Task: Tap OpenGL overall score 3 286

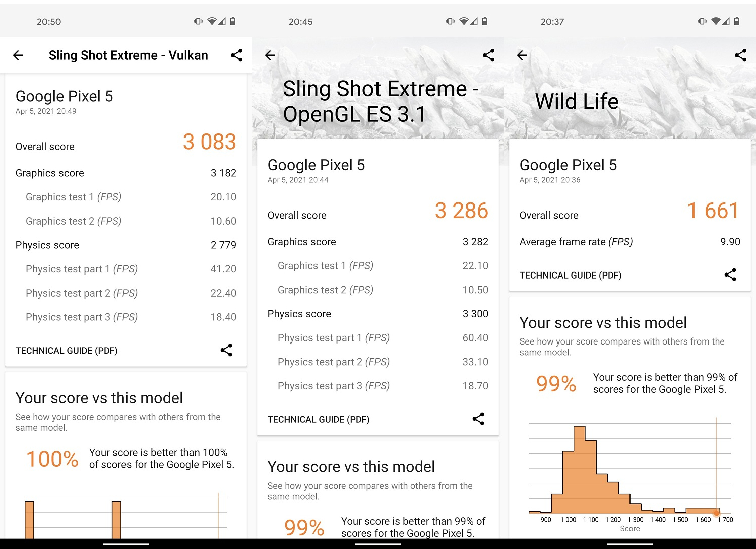Action: click(x=462, y=211)
